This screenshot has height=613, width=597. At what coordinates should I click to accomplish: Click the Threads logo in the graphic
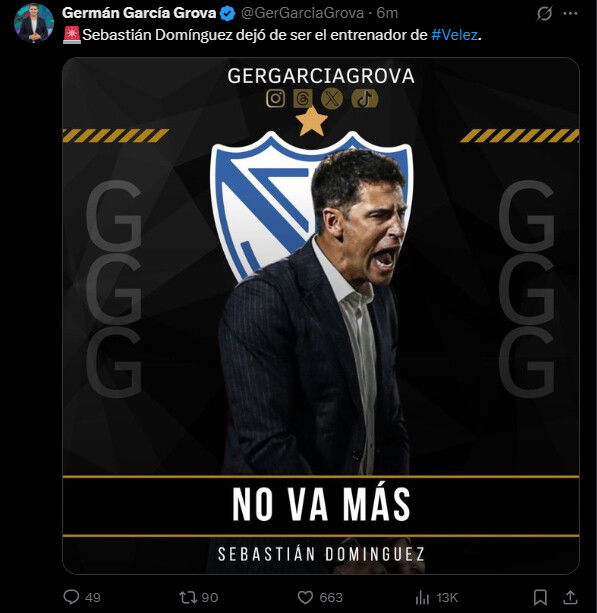click(303, 99)
